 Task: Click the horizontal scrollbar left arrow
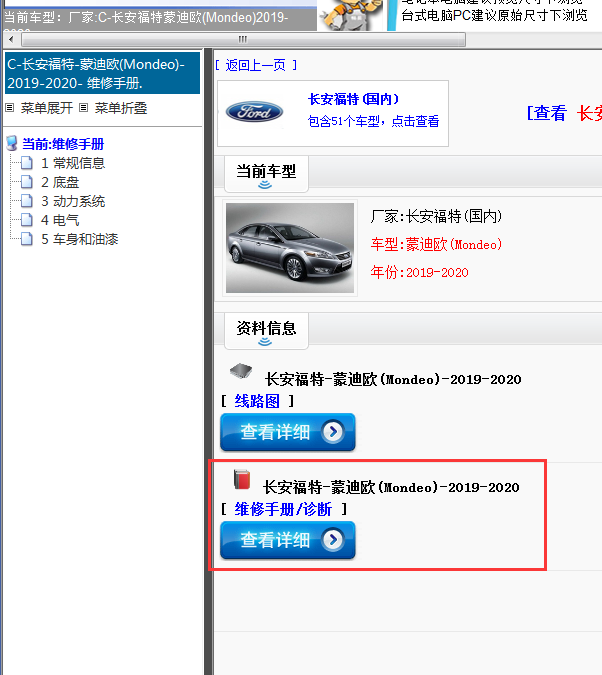coord(11,40)
